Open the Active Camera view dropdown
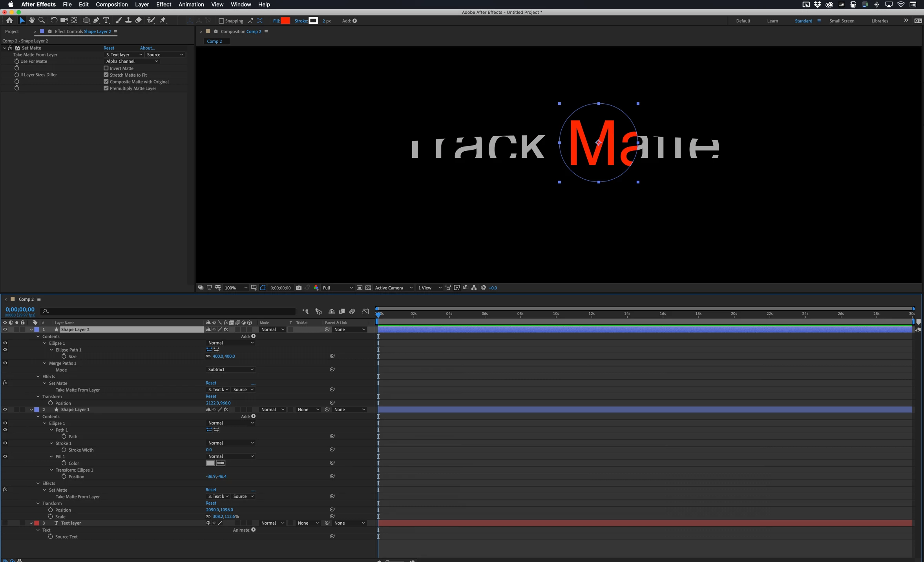The height and width of the screenshot is (562, 924). click(x=394, y=288)
